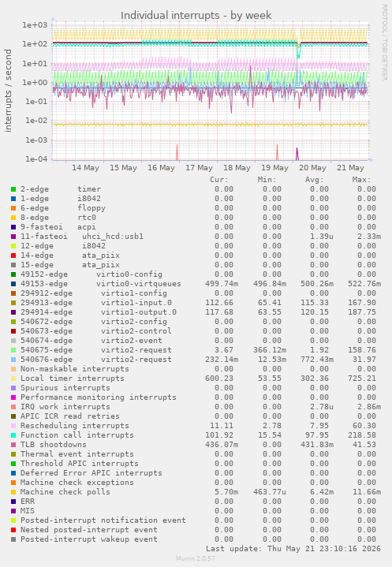
Task: Click the Machine check polls yellow swatch
Action: point(13,492)
